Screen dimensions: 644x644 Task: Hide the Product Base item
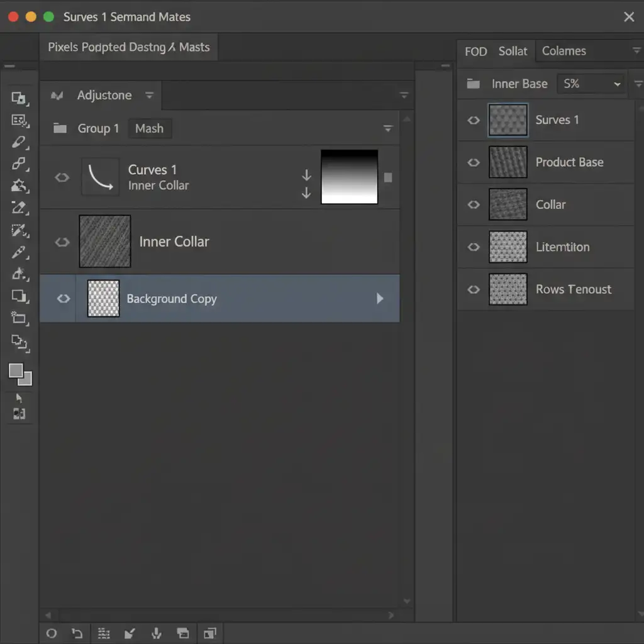(x=474, y=162)
